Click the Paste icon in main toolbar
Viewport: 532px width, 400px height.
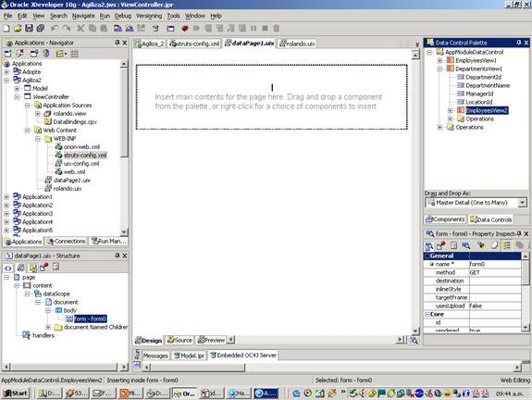[x=104, y=29]
